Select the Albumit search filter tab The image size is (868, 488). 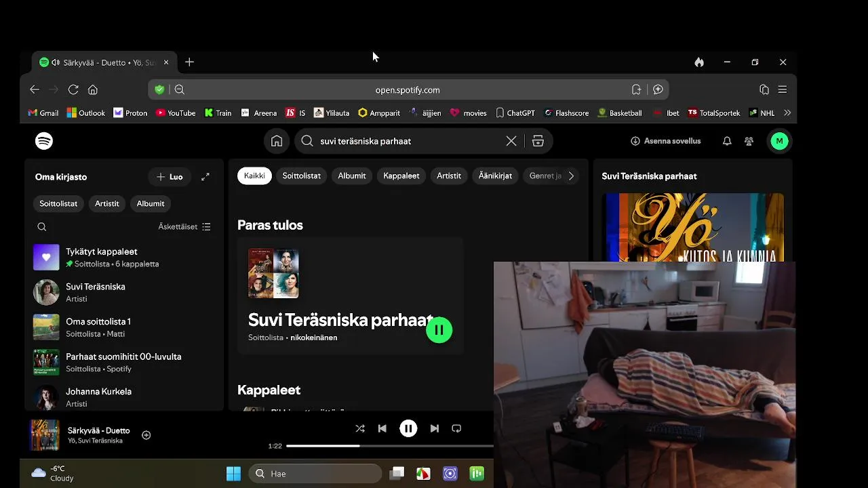pyautogui.click(x=352, y=176)
